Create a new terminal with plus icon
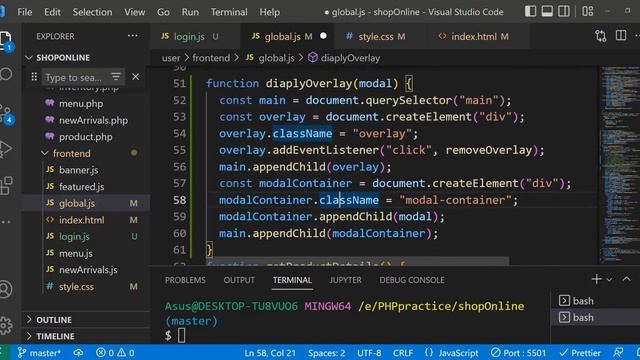The height and width of the screenshot is (360, 640). 596,279
